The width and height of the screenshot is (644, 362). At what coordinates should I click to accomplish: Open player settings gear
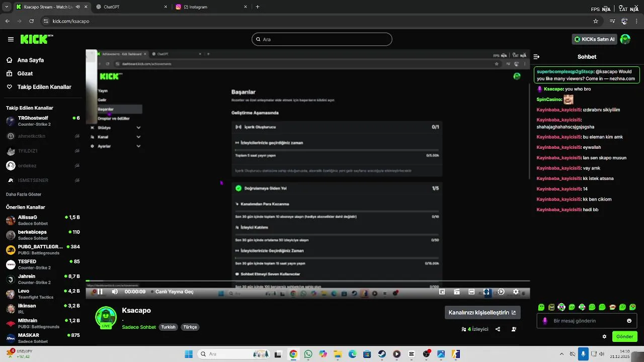coord(516,292)
